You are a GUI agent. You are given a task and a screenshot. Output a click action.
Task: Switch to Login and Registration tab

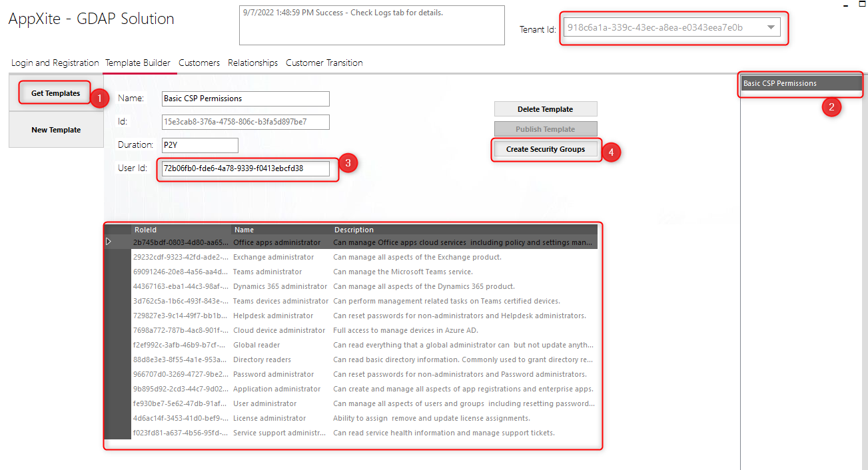tap(55, 63)
